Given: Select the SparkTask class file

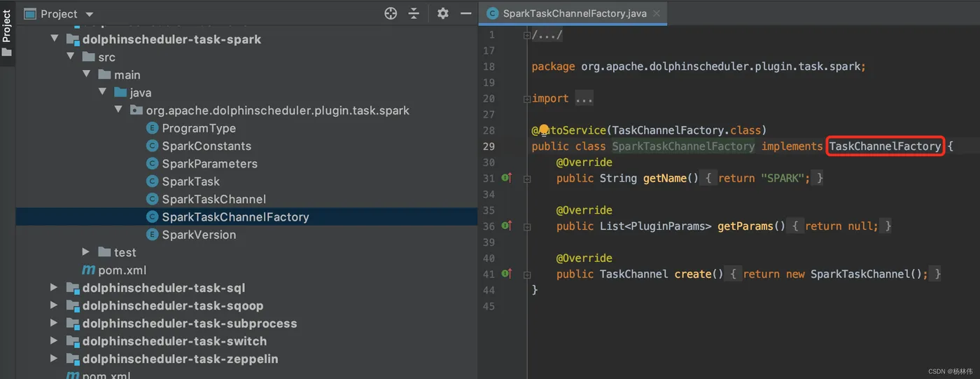Looking at the screenshot, I should [x=190, y=181].
